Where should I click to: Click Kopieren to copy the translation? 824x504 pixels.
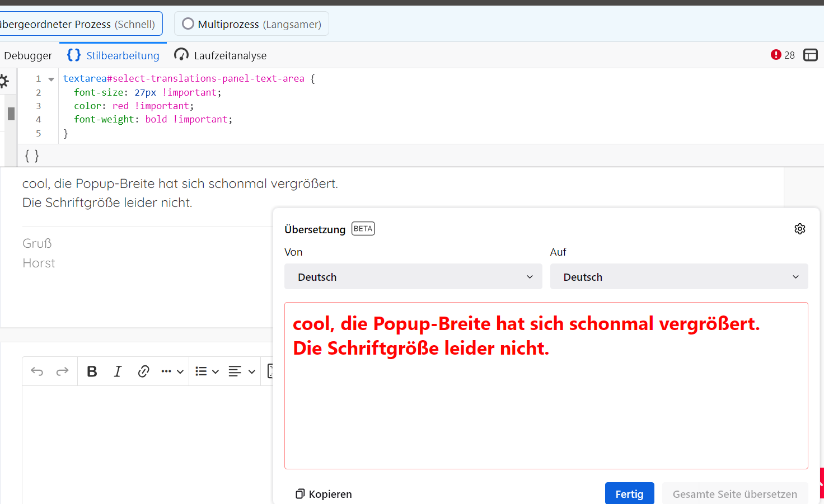(324, 494)
